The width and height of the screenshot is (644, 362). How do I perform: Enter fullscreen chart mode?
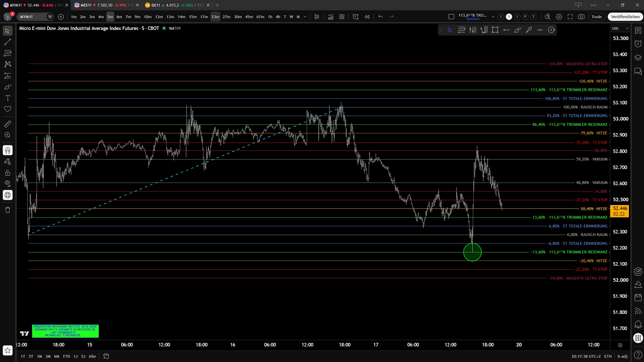(x=570, y=17)
